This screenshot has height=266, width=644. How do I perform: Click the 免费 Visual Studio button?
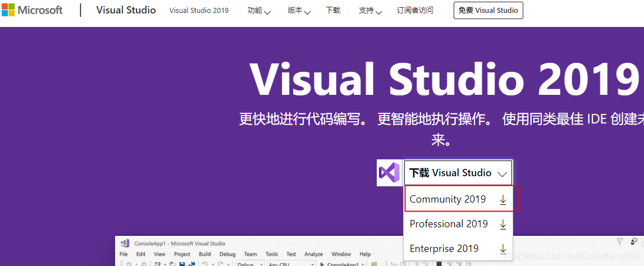tap(488, 10)
